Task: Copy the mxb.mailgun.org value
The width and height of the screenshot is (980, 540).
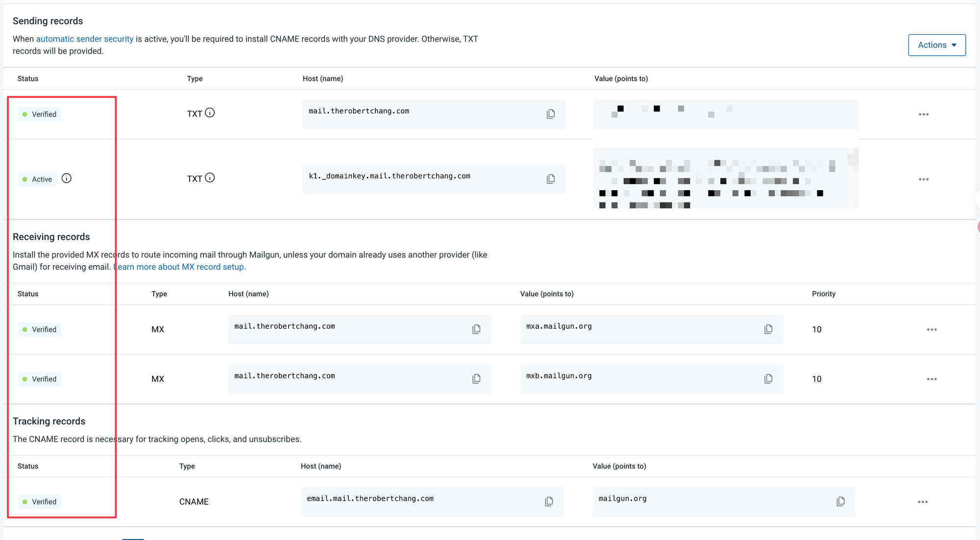Action: click(768, 379)
